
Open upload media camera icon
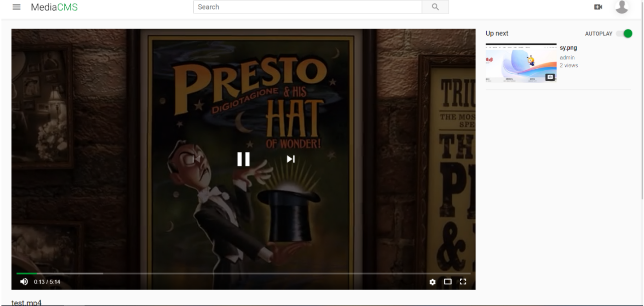click(x=598, y=7)
